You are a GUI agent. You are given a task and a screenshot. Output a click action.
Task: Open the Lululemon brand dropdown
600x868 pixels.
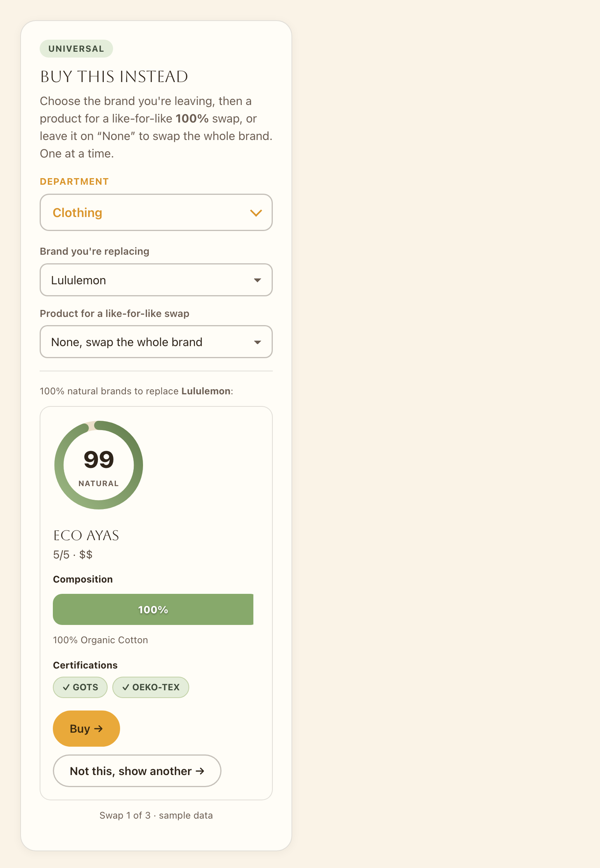pyautogui.click(x=156, y=280)
